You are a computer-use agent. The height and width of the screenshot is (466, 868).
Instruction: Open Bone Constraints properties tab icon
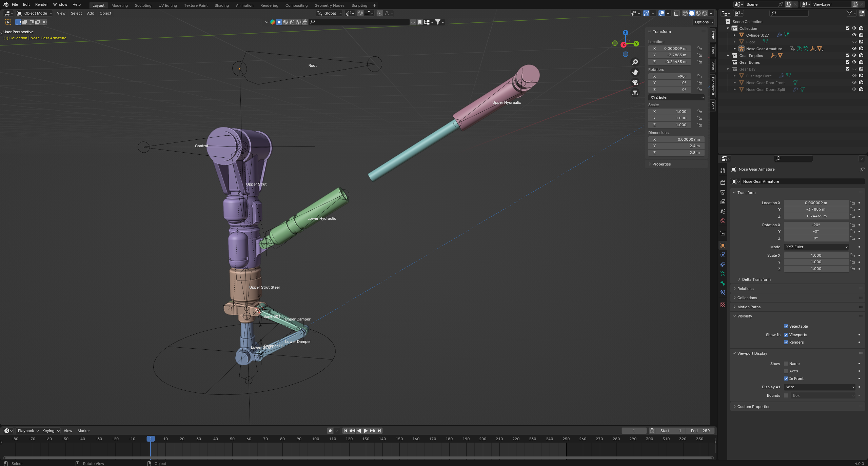(x=723, y=293)
